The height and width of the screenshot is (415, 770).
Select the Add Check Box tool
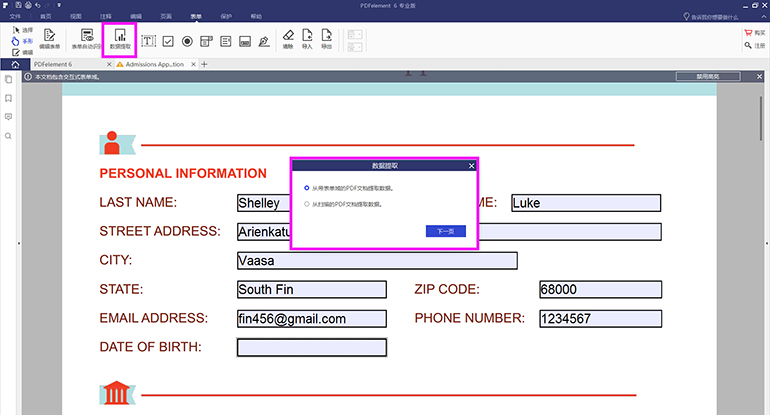point(168,41)
